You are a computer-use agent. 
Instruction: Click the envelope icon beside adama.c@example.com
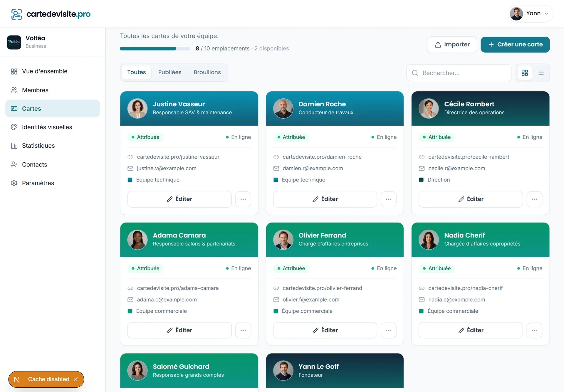pyautogui.click(x=130, y=300)
